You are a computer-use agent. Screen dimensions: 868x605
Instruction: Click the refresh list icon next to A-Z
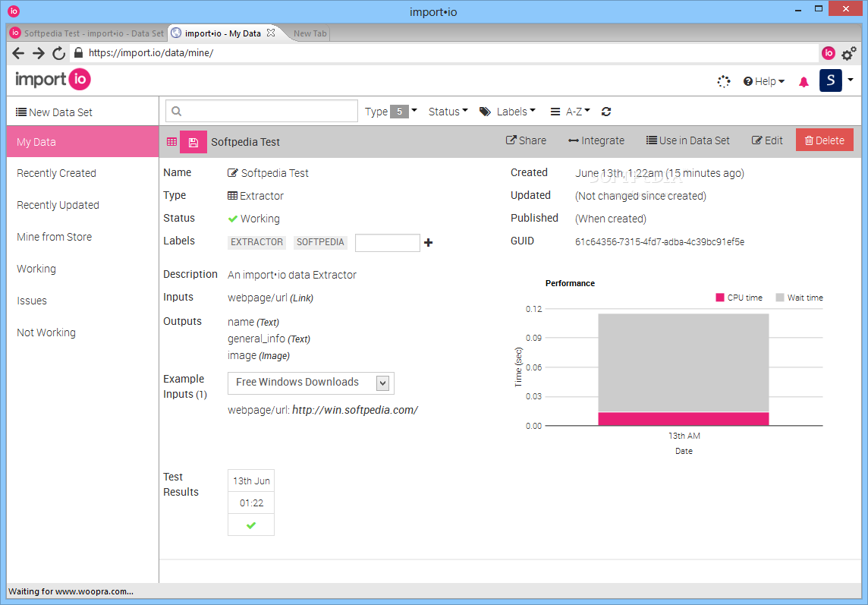coord(606,112)
